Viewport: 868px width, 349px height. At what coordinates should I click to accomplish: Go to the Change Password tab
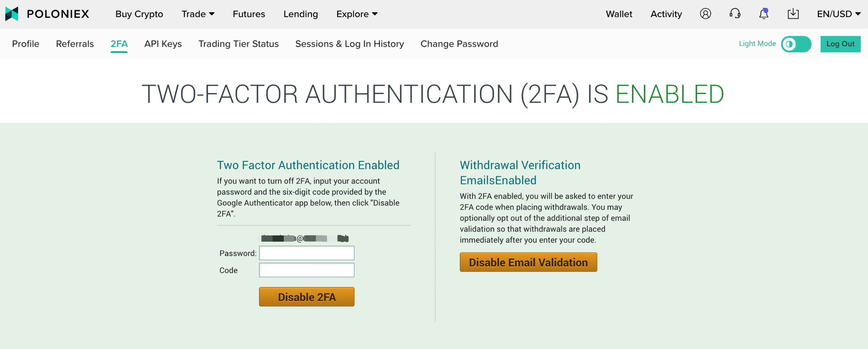[459, 44]
